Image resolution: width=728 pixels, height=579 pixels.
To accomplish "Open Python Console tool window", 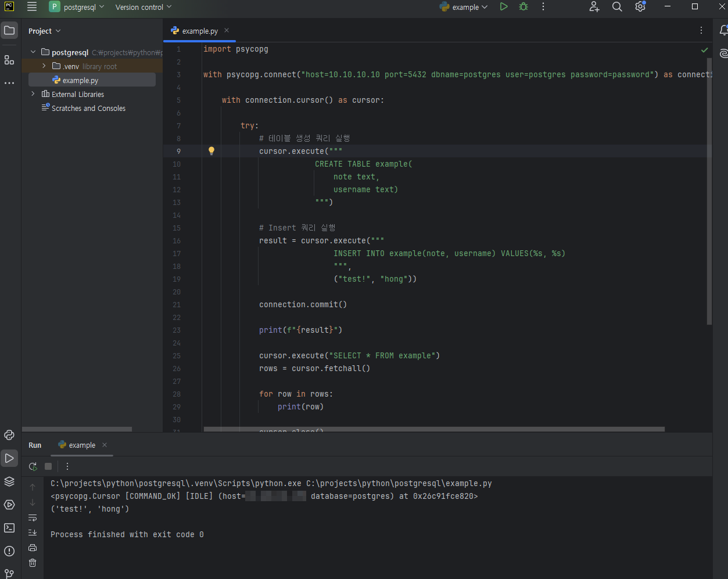I will [9, 435].
